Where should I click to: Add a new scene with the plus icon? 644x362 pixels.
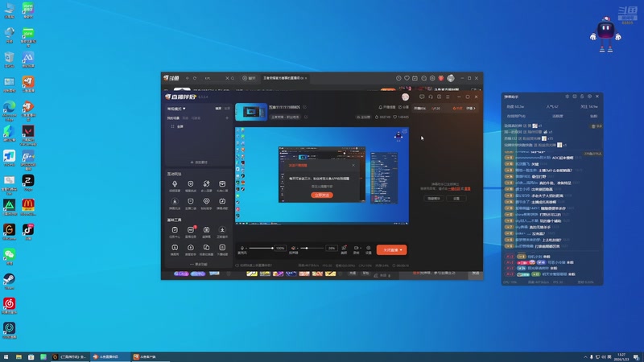point(227,118)
